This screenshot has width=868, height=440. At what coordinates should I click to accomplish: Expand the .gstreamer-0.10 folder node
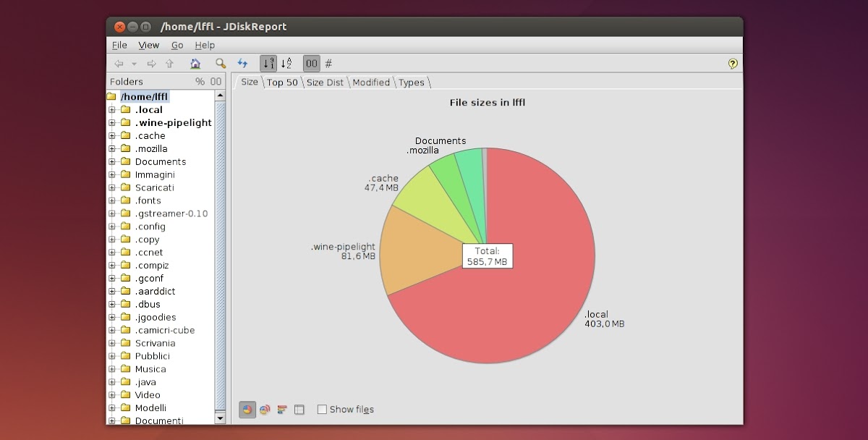pyautogui.click(x=112, y=213)
